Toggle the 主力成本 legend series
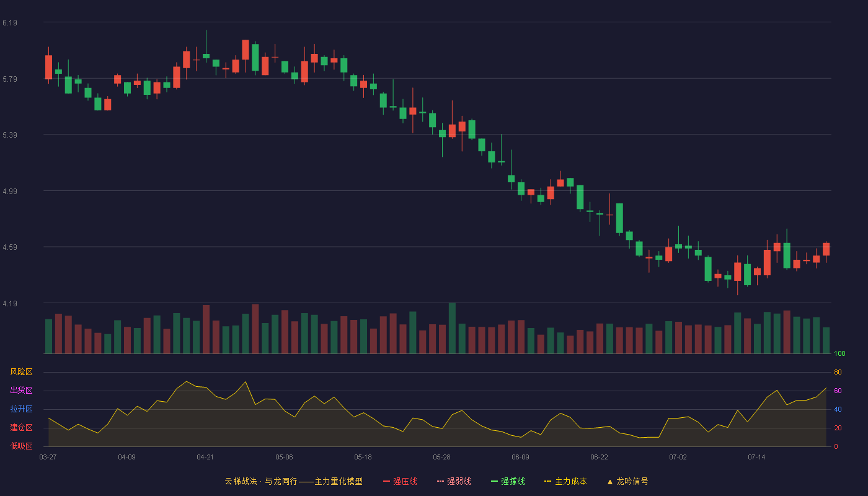Image resolution: width=868 pixels, height=496 pixels. coord(565,481)
